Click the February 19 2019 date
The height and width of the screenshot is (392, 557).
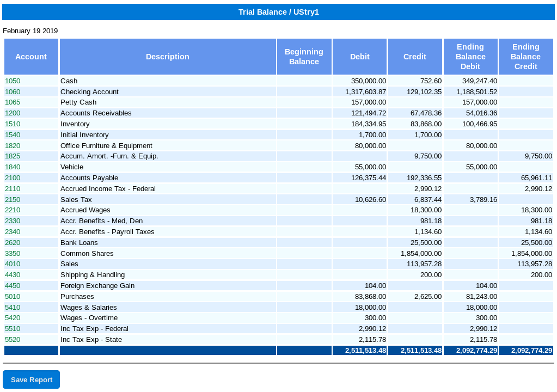pos(30,31)
